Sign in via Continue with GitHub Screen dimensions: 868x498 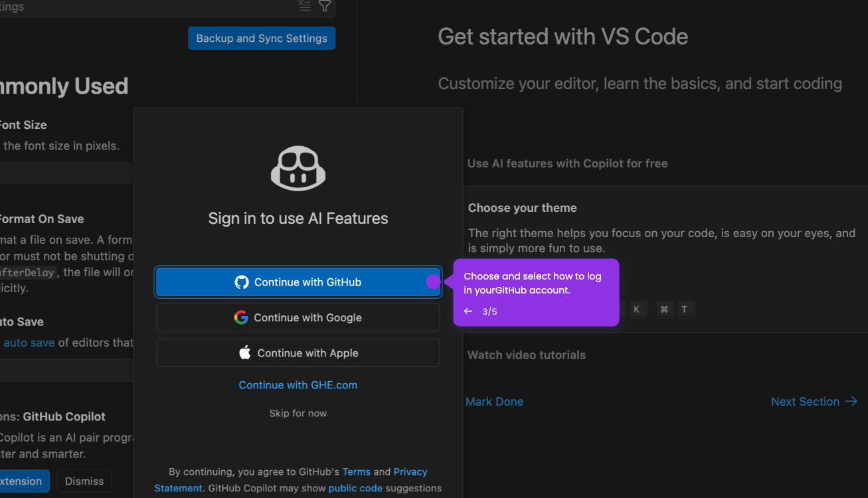tap(298, 282)
